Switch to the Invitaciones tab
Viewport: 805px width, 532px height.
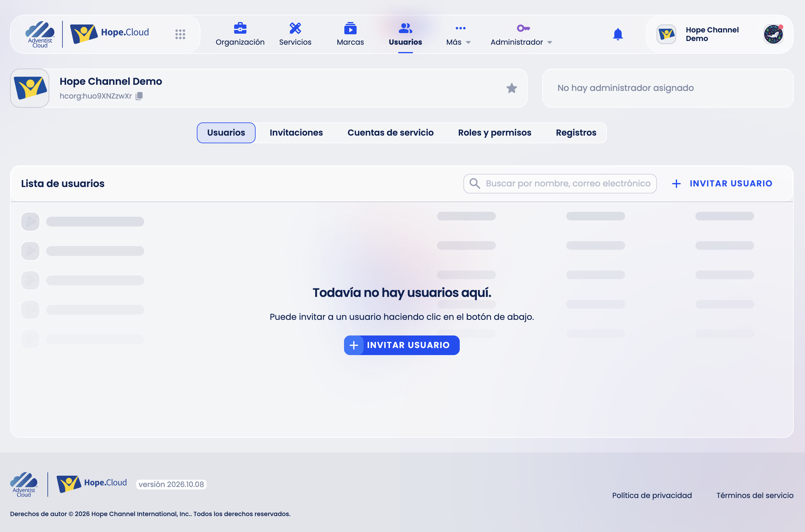coord(296,133)
